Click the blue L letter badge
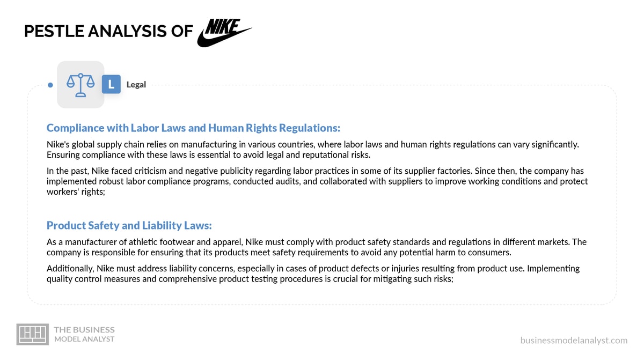The image size is (644, 362). pyautogui.click(x=111, y=84)
